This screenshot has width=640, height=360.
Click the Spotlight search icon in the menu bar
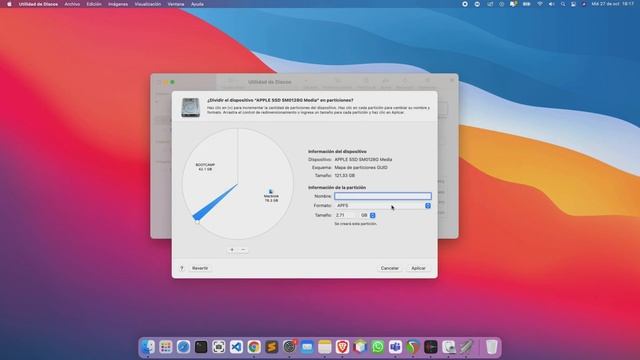[563, 4]
